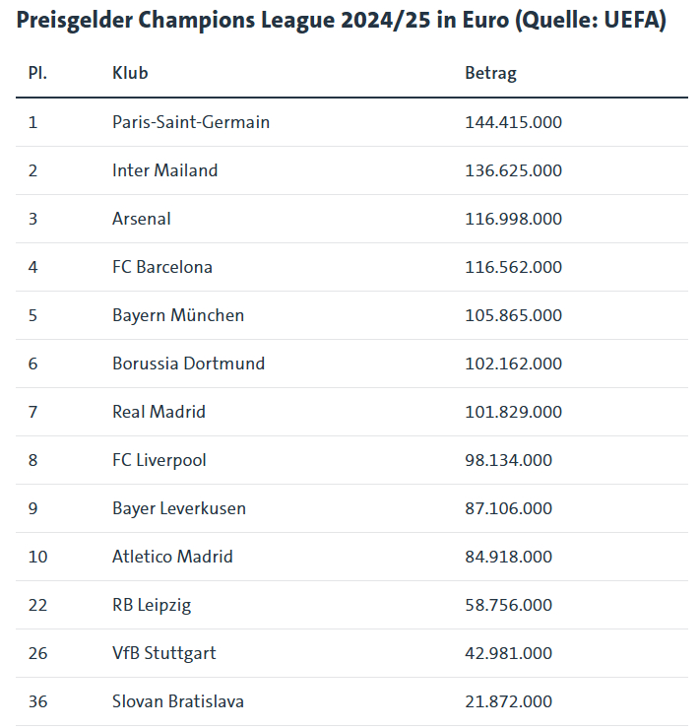Click the "Pl." column header
The width and height of the screenshot is (700, 728).
pyautogui.click(x=37, y=73)
